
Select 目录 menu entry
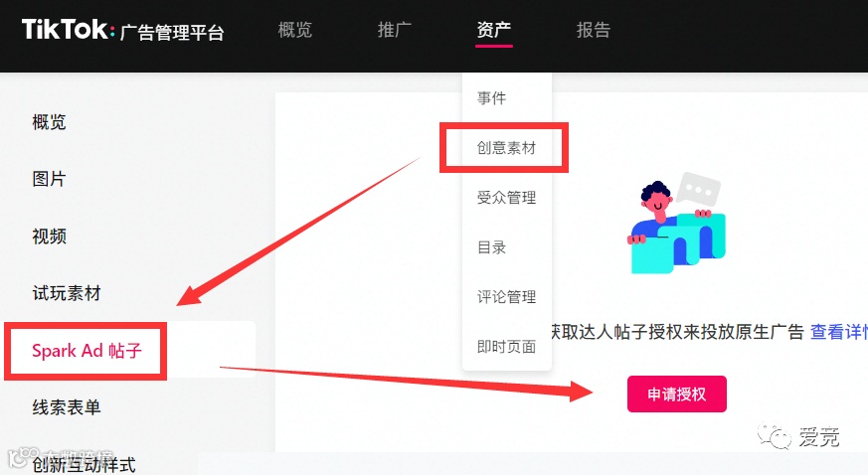(x=491, y=247)
